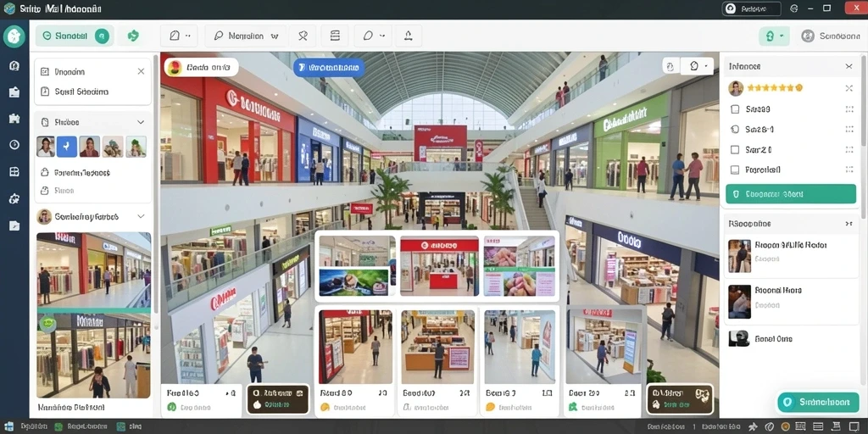Open the shape dropdown beside the hand tool
The height and width of the screenshot is (434, 868).
[698, 66]
